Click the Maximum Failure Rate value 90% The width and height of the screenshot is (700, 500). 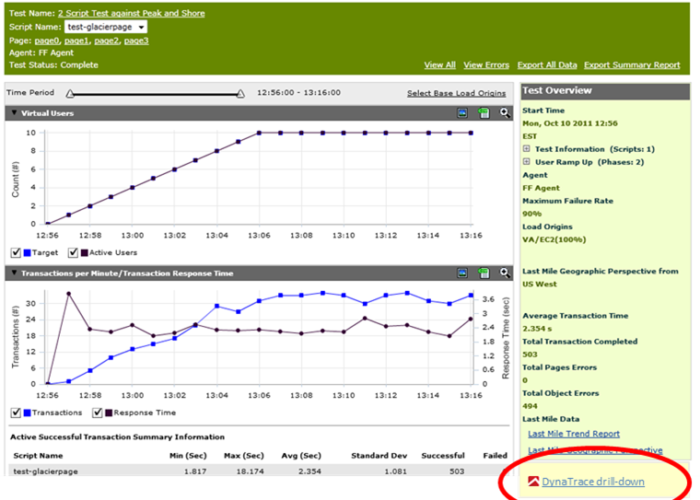[532, 213]
